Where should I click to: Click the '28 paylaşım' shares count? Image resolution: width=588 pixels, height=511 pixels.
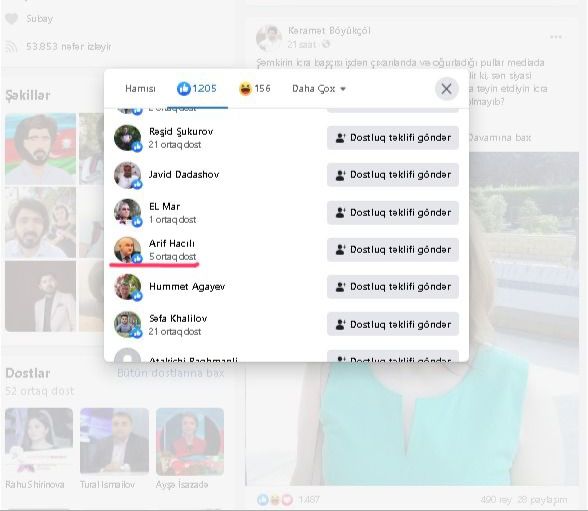[x=542, y=499]
